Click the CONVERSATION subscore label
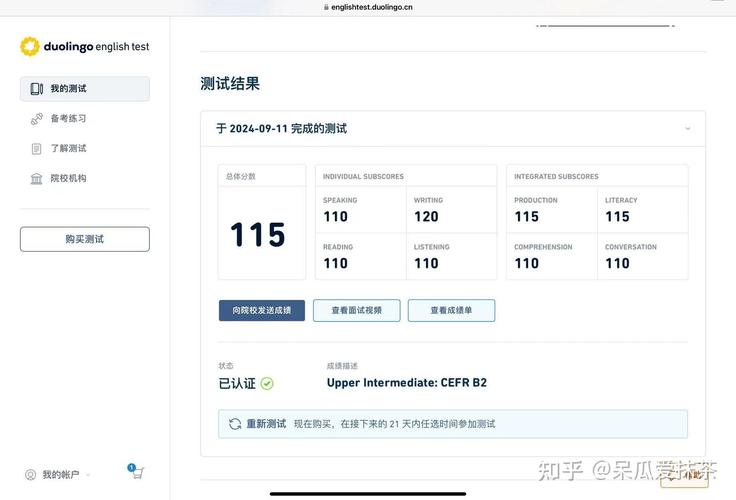The height and width of the screenshot is (500, 736). [631, 247]
